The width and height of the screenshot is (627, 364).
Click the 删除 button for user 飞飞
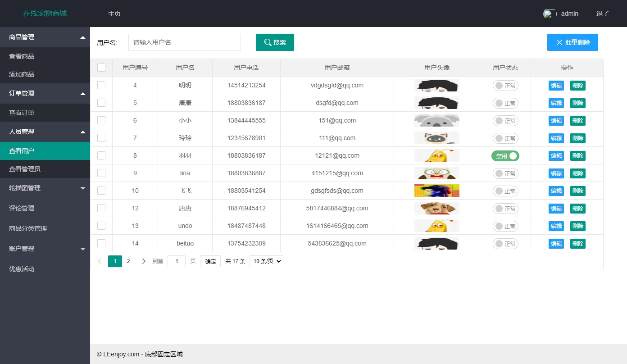coord(577,191)
